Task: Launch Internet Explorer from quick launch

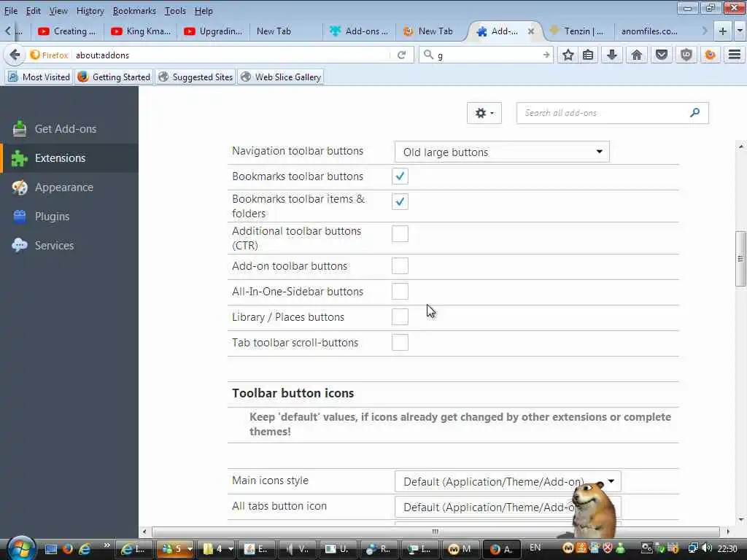Action: point(85,549)
